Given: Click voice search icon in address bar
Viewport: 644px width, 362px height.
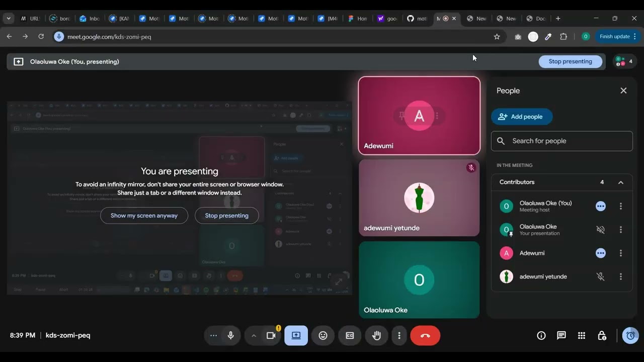Looking at the screenshot, I should (59, 37).
